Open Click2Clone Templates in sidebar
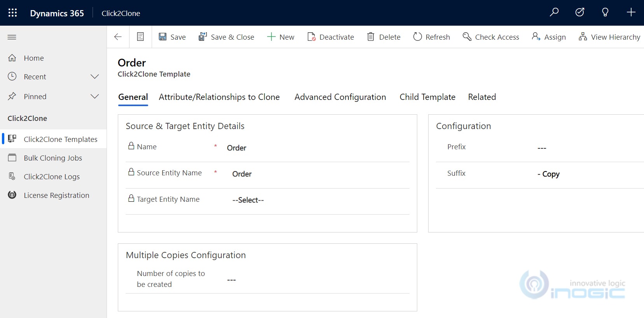The height and width of the screenshot is (318, 644). pos(53,139)
